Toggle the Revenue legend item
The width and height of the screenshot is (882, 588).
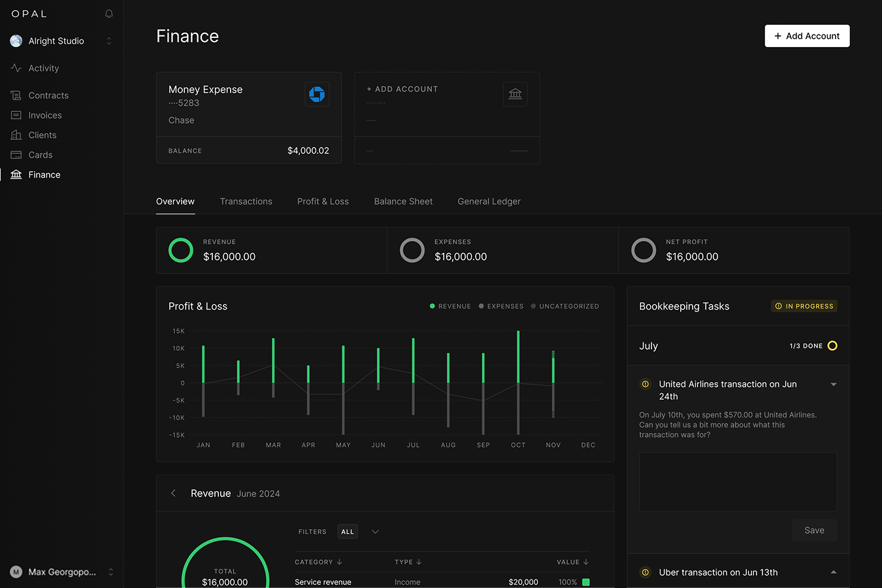[450, 306]
